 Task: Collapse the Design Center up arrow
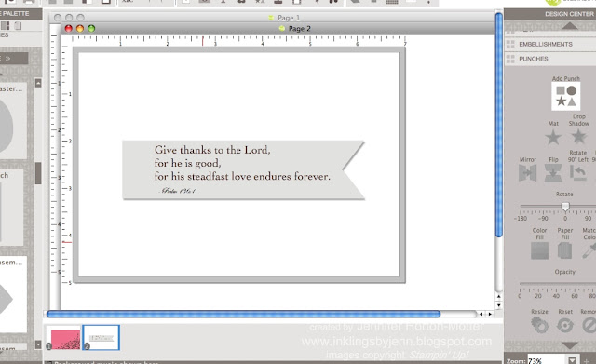[569, 26]
